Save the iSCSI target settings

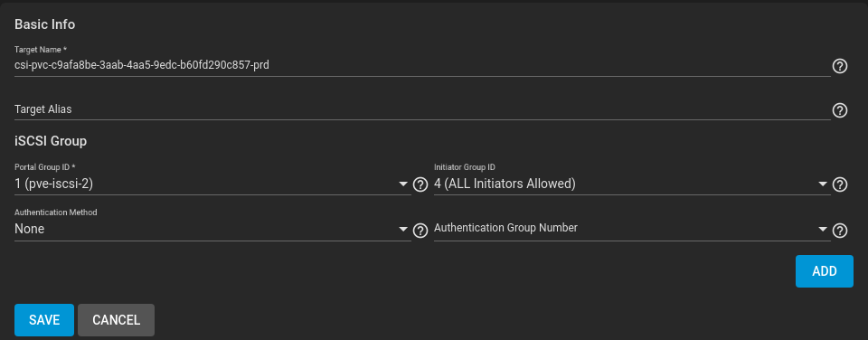44,320
